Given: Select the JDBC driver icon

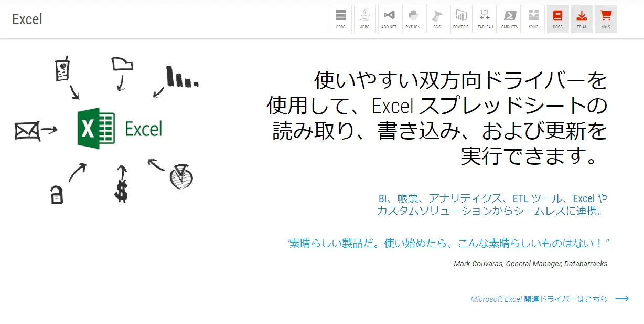Looking at the screenshot, I should point(365,19).
